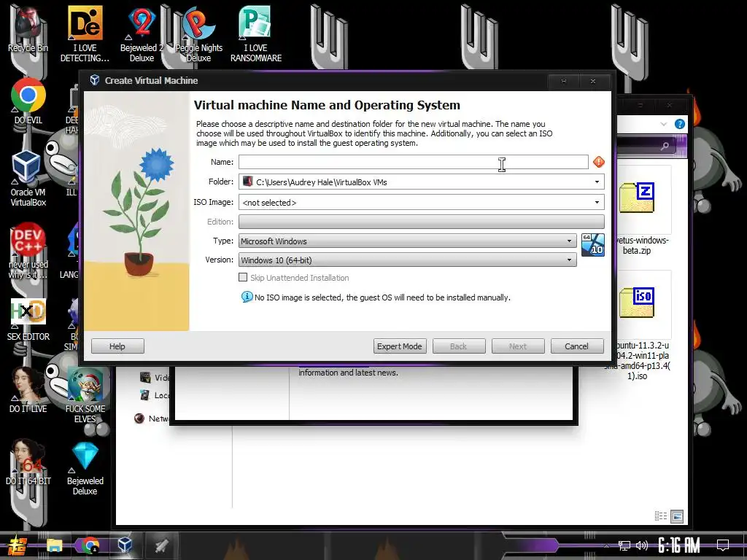Click the disabled Edition field
Image resolution: width=747 pixels, height=560 pixels.
tap(421, 222)
